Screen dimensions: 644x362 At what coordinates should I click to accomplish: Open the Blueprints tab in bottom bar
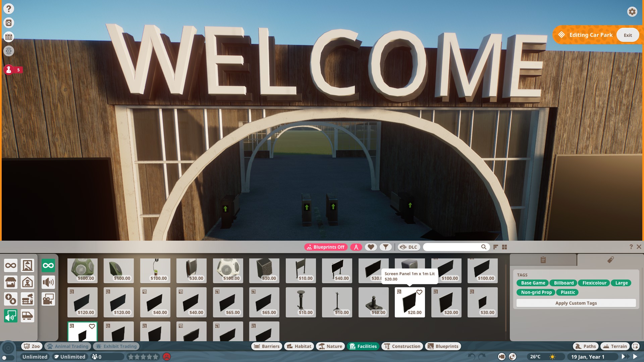click(443, 346)
